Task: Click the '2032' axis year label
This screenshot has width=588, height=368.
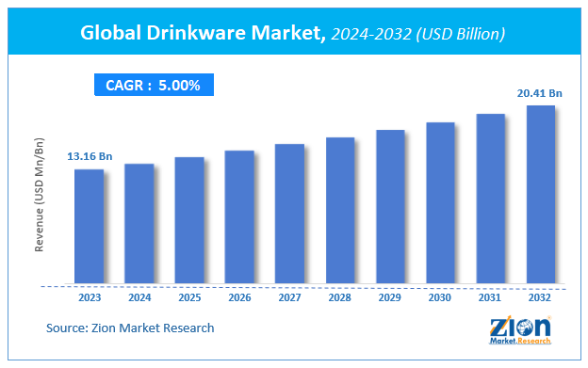Action: tap(540, 297)
